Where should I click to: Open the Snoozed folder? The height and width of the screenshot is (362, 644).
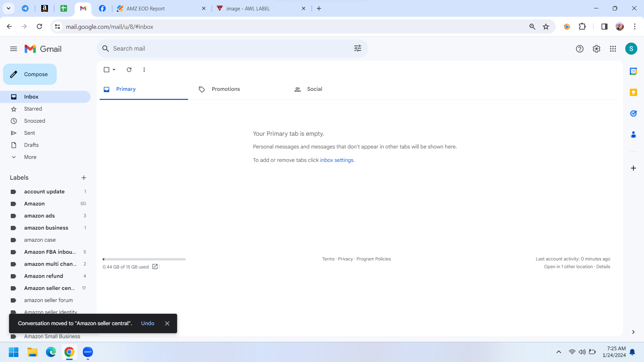coord(45,121)
